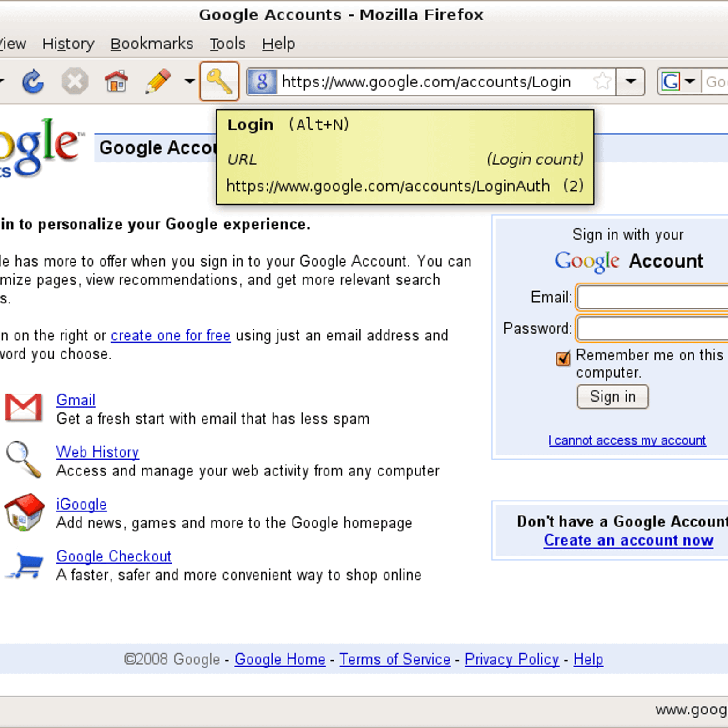Click the Google Account logo in sign-in box
The image size is (728, 728).
pyautogui.click(x=628, y=261)
